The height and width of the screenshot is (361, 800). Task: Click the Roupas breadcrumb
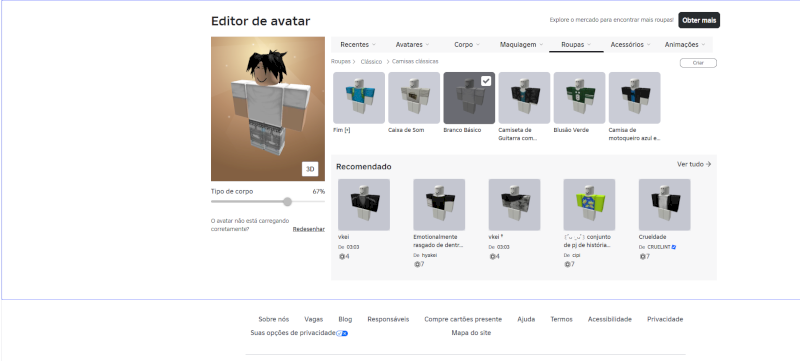click(x=340, y=61)
